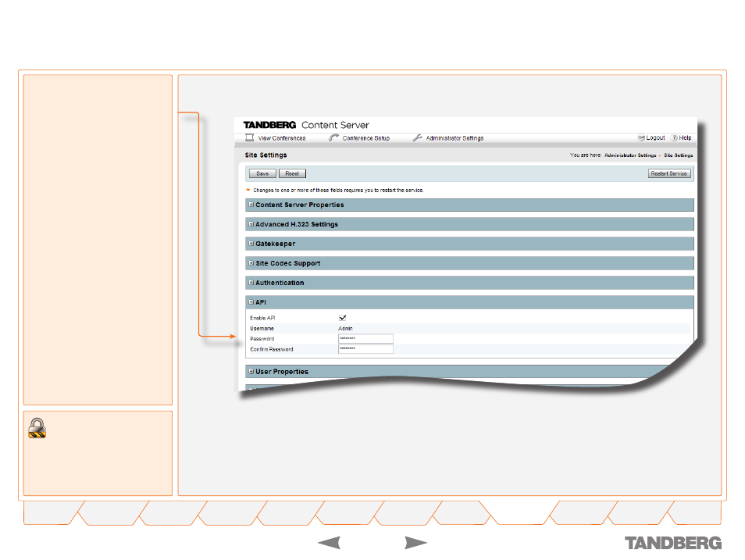Screen dimensions: 745x560
Task: Click the Restart Service button
Action: 669,173
